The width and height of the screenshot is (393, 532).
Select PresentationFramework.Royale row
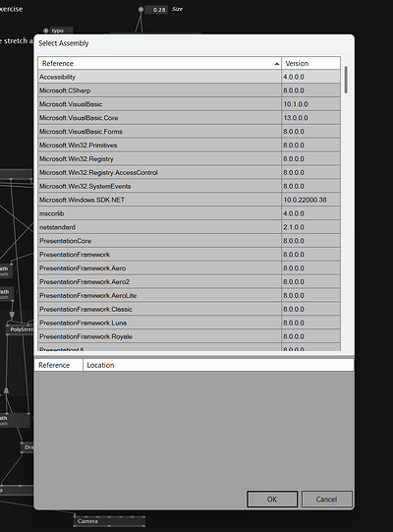point(190,336)
